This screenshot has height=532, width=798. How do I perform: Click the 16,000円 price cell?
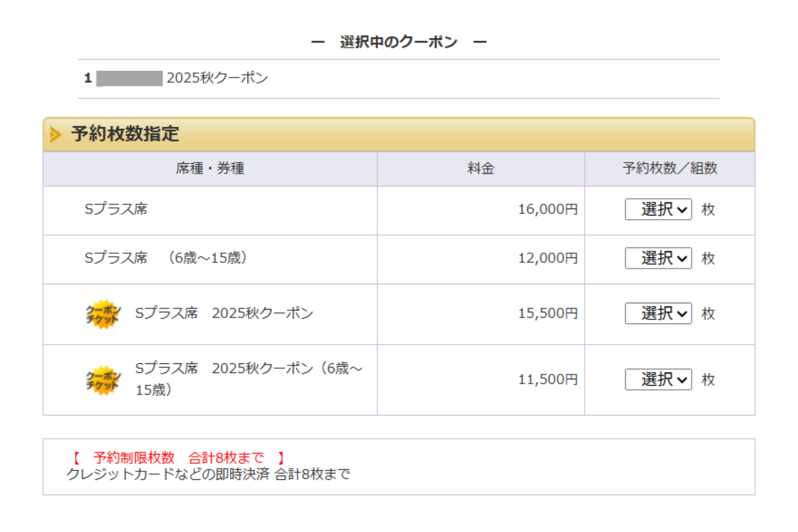click(x=547, y=210)
